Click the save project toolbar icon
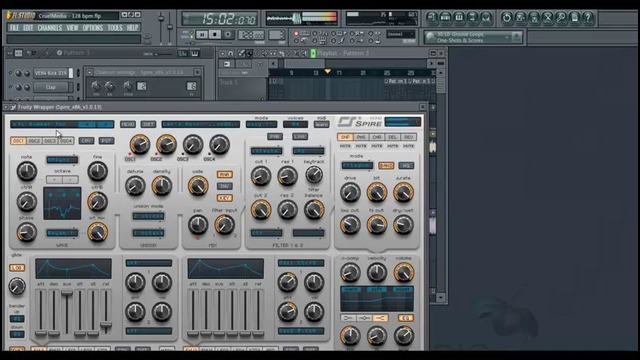 point(520,18)
